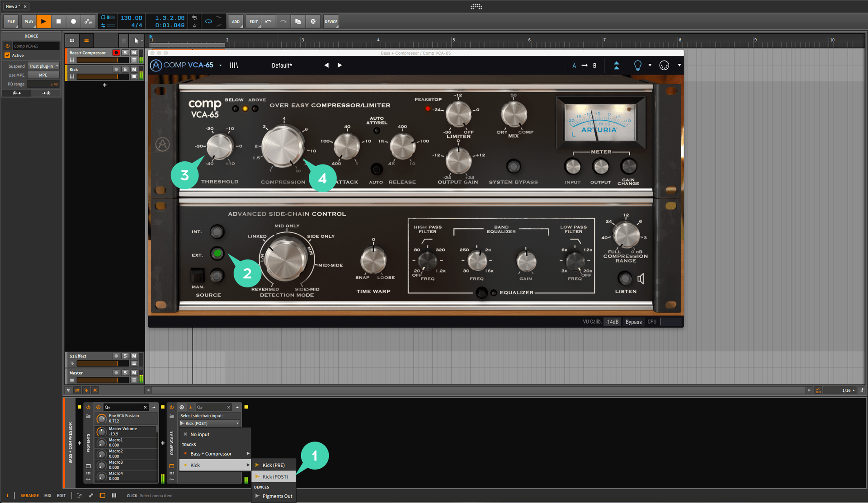
Task: Open dropdown at far right of plugin toolbar
Action: coord(679,65)
